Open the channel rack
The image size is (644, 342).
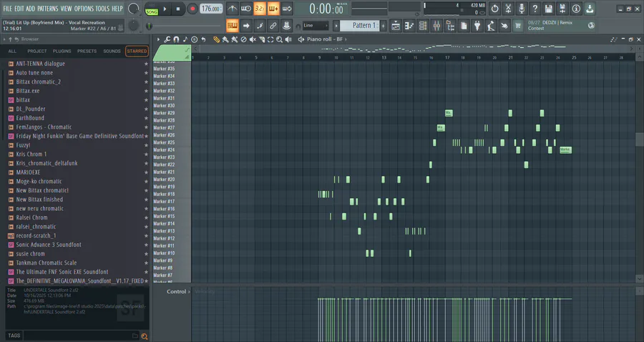(x=423, y=26)
